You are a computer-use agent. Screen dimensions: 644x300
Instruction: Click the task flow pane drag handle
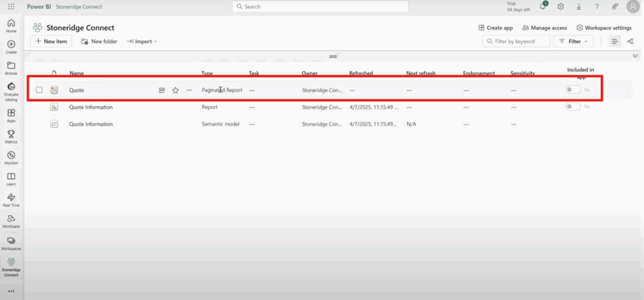click(x=333, y=57)
